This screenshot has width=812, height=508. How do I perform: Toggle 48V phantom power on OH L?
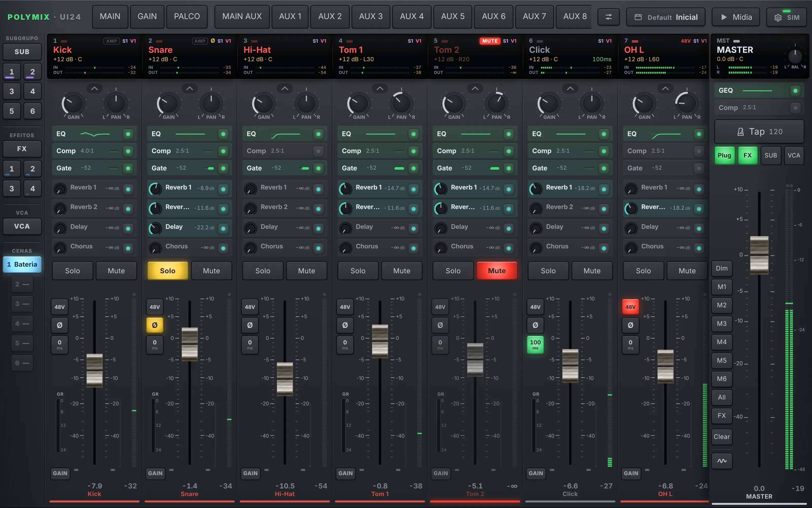coord(631,307)
